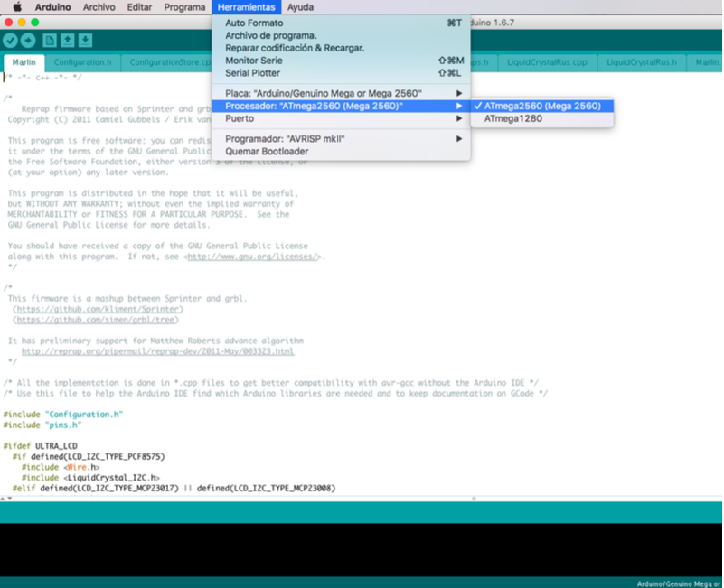This screenshot has height=588, width=724.
Task: Open the Arduino application menu
Action: coord(52,7)
